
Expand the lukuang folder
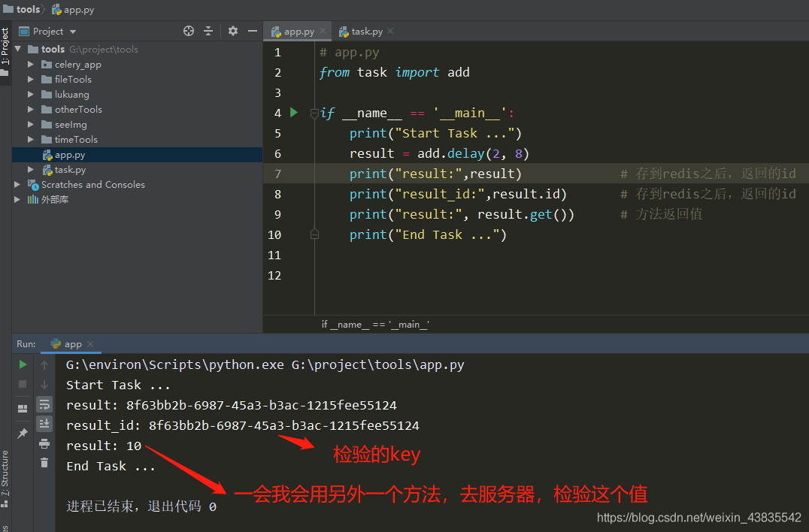click(30, 95)
